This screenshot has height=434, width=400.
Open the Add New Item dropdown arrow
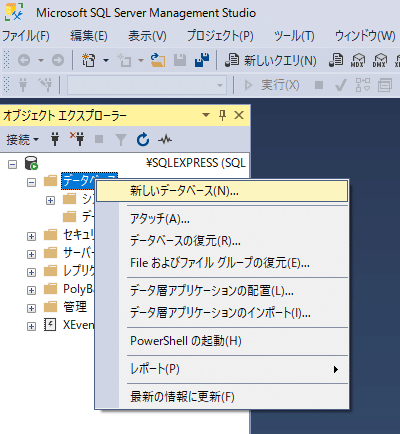(141, 60)
